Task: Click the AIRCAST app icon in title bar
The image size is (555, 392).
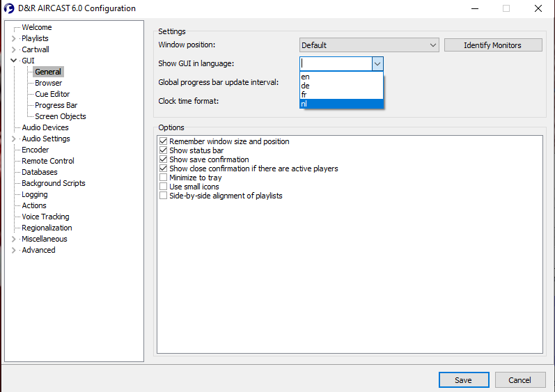Action: (x=9, y=8)
